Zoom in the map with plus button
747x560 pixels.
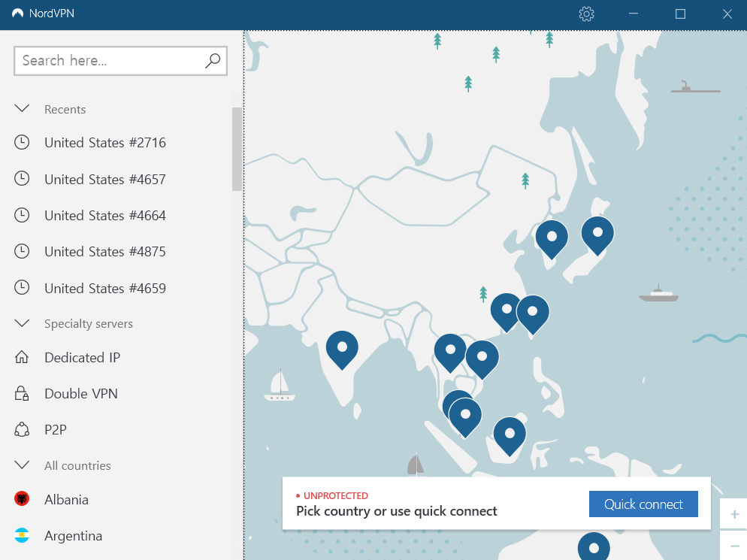734,514
